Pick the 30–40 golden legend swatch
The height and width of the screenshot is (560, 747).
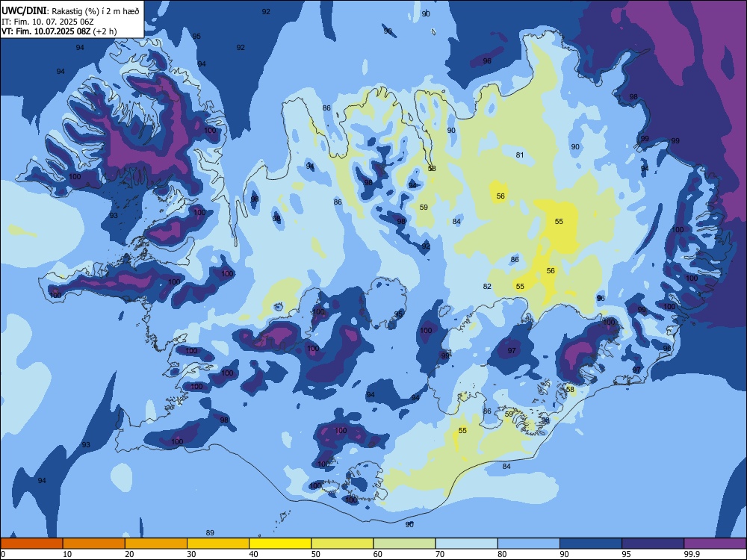[218, 544]
